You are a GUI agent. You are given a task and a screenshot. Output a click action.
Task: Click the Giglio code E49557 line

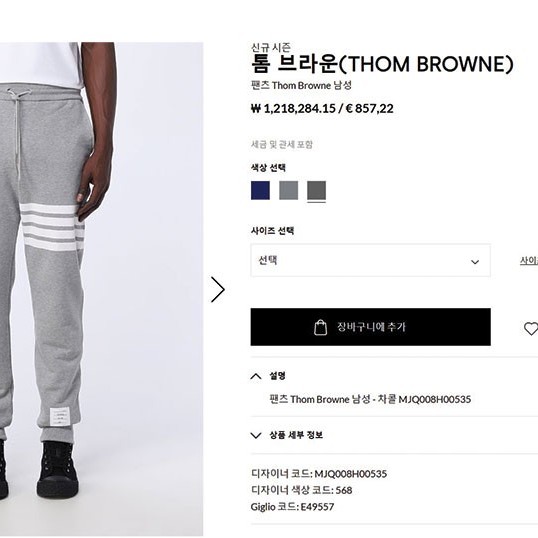[292, 507]
